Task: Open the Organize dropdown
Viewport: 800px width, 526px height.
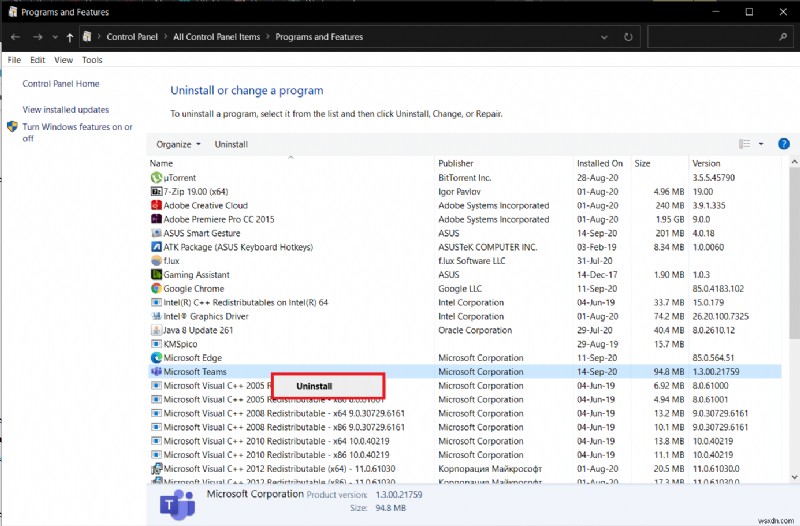Action: tap(179, 144)
